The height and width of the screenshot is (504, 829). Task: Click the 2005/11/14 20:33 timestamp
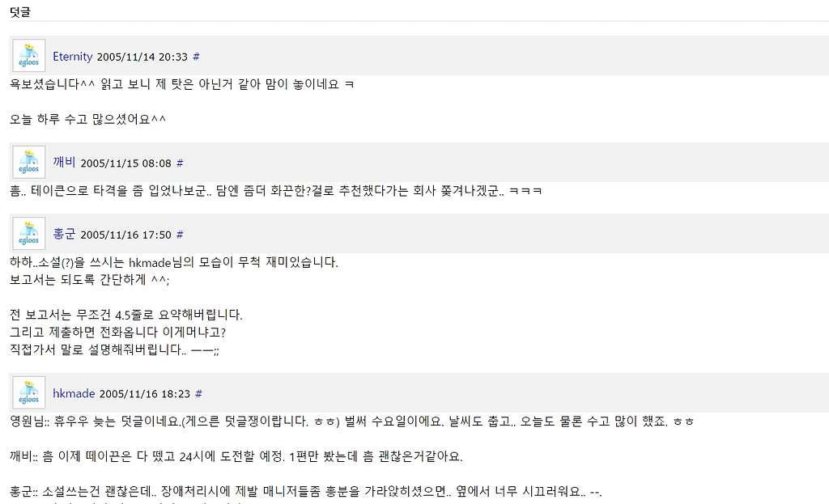coord(142,57)
